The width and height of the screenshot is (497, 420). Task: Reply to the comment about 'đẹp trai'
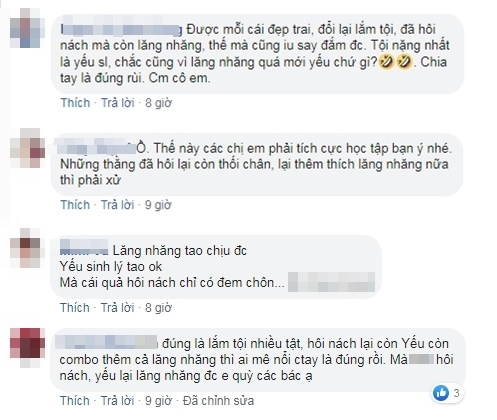[118, 103]
